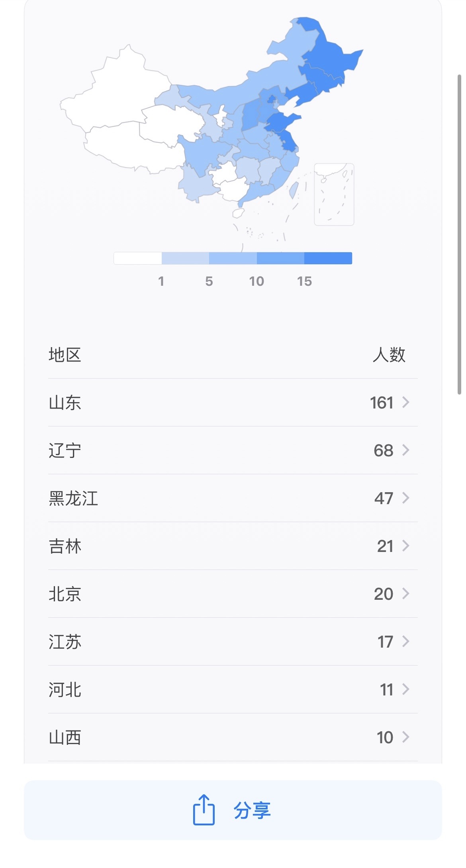Expand the 山东 row chevron

click(405, 402)
